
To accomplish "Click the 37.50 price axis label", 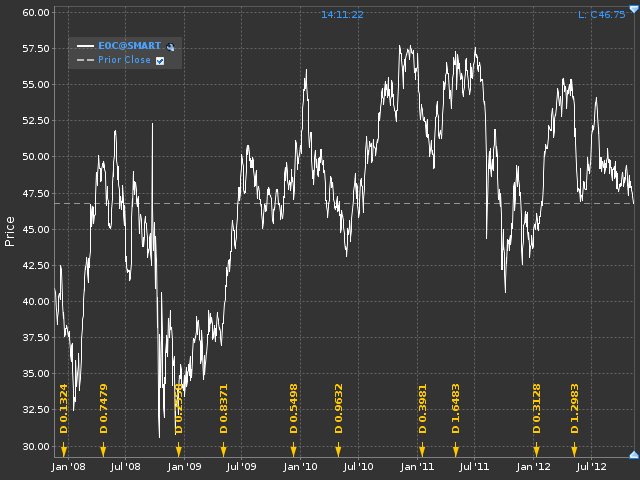I will [x=36, y=338].
